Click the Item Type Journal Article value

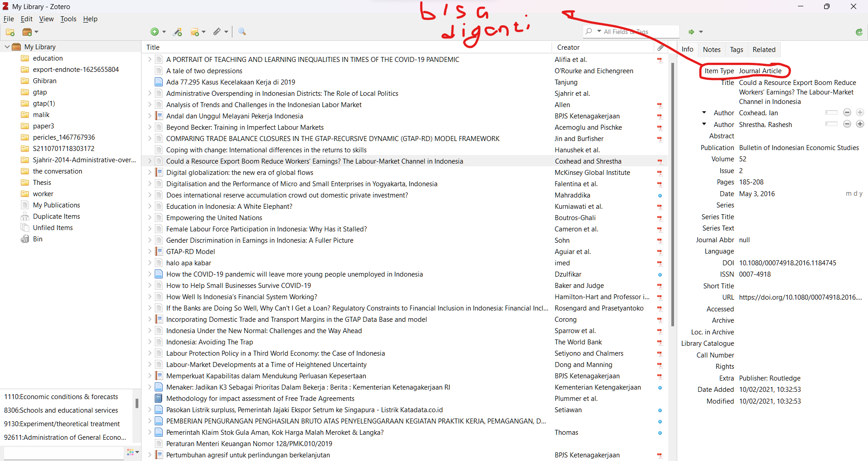760,71
